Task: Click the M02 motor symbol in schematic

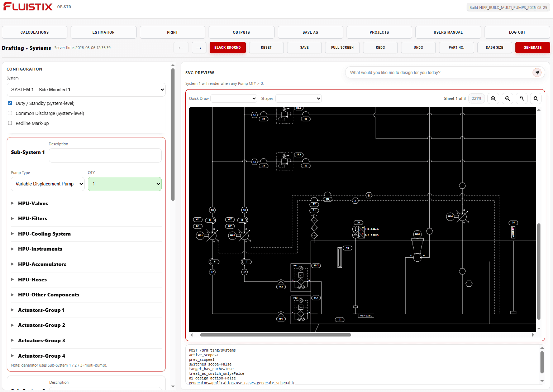Action: (x=232, y=235)
